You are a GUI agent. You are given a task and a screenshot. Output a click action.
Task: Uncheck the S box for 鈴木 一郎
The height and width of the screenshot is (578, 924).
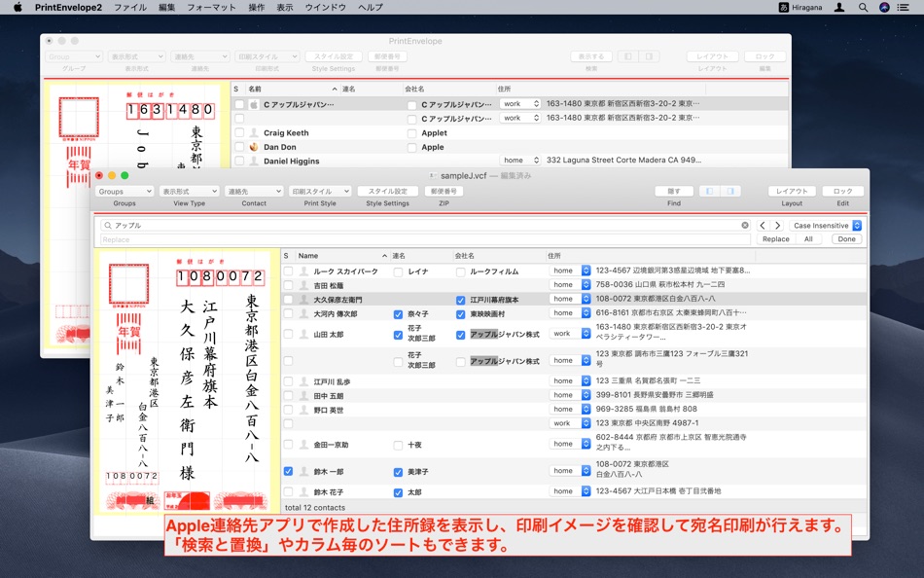(x=288, y=471)
